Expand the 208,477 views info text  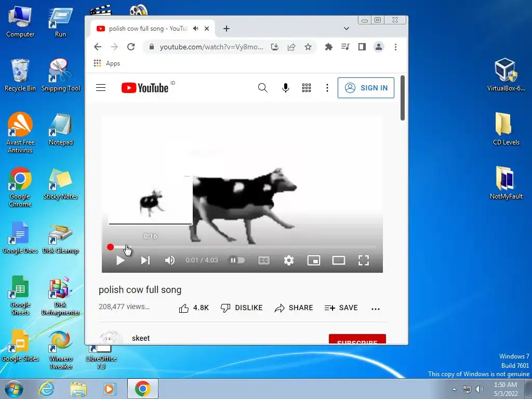pyautogui.click(x=124, y=307)
